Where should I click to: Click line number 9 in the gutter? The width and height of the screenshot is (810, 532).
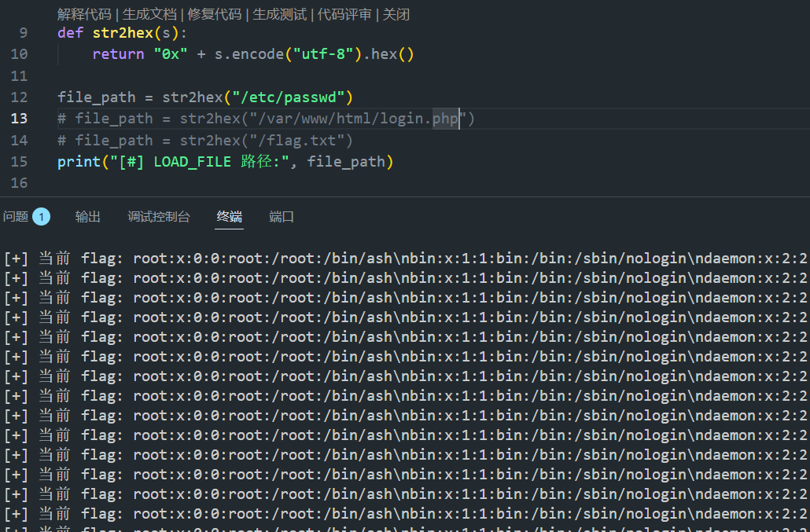pos(22,33)
